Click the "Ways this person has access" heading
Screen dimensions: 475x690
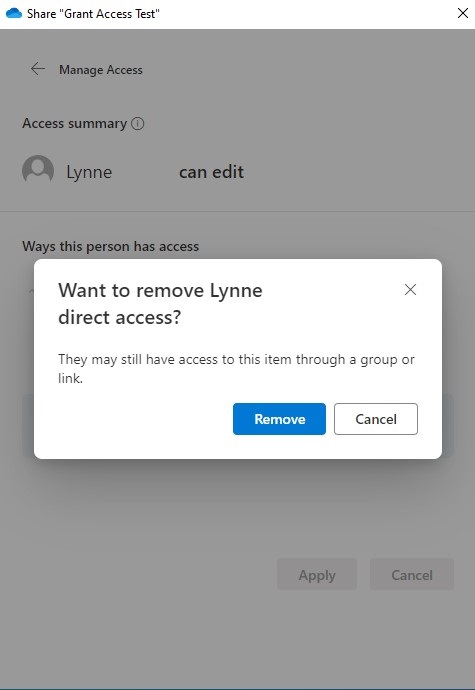pos(110,246)
